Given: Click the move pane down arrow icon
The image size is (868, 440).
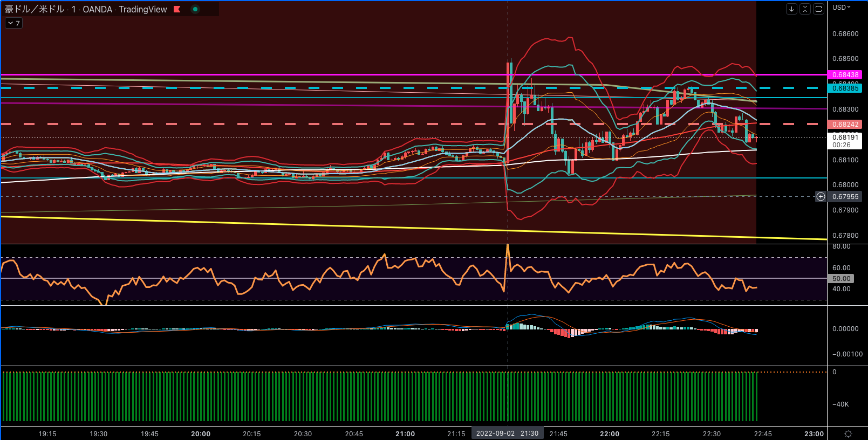Looking at the screenshot, I should (791, 9).
